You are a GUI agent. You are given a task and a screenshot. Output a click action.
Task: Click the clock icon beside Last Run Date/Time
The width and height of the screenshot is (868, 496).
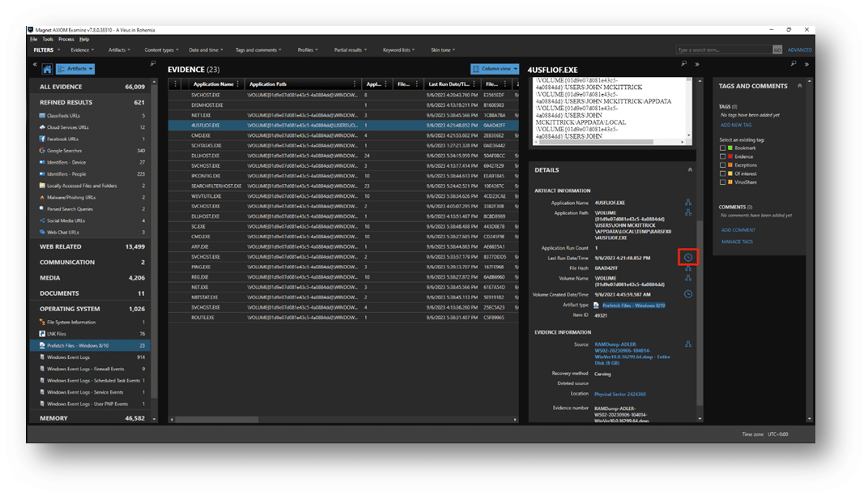point(687,258)
